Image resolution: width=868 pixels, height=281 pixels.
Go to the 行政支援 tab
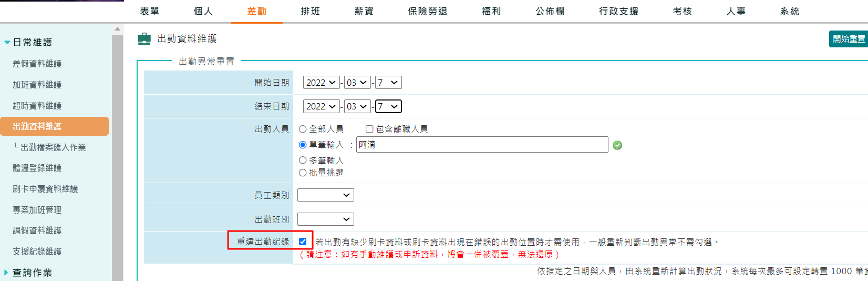point(619,11)
